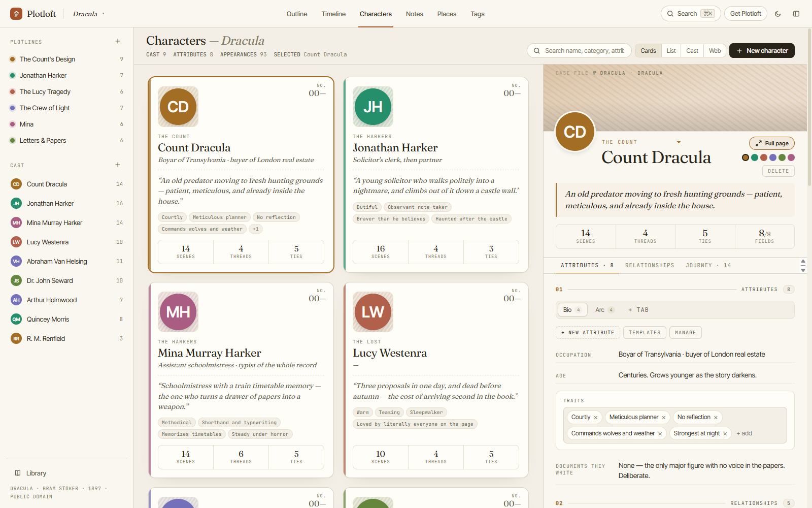
Task: Open THE COUNT category dropdown arrow
Action: (679, 142)
